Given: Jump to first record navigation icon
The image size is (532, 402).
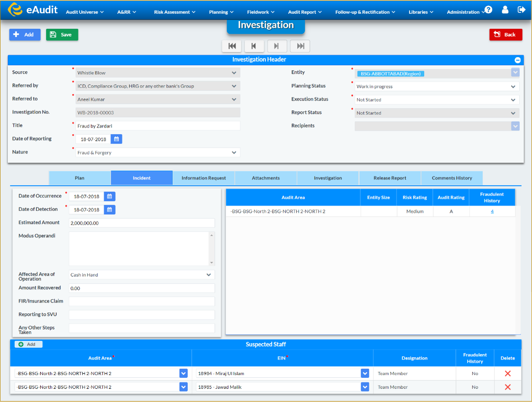Looking at the screenshot, I should point(232,46).
